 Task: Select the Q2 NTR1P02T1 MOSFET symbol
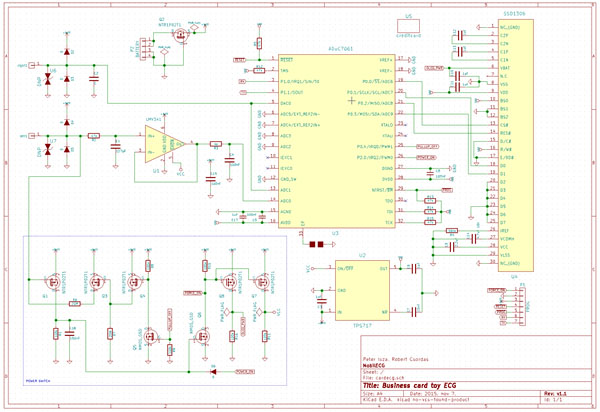pyautogui.click(x=180, y=36)
